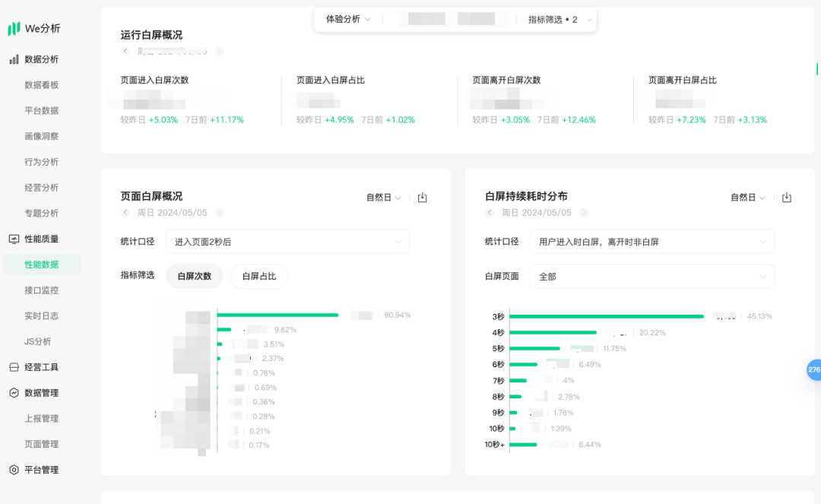
Task: Click the 80.94% bar in 页面白屏概况 chart
Action: (x=277, y=315)
